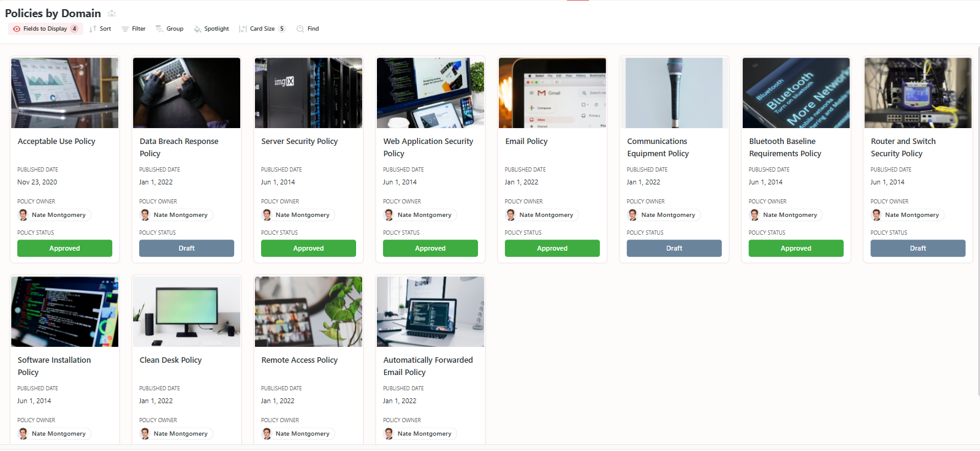Screen dimensions: 980x451
Task: Click Approved status on Web Application Security Policy
Action: (x=430, y=248)
